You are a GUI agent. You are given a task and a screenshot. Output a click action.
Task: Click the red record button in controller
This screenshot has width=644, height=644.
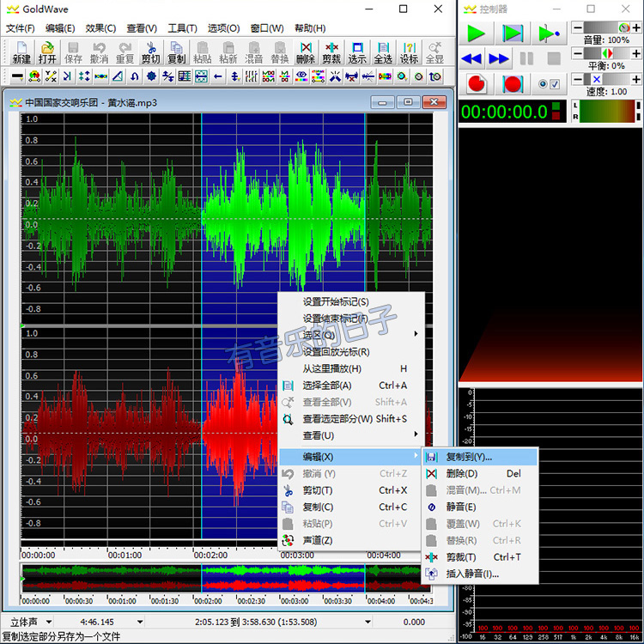coord(477,84)
